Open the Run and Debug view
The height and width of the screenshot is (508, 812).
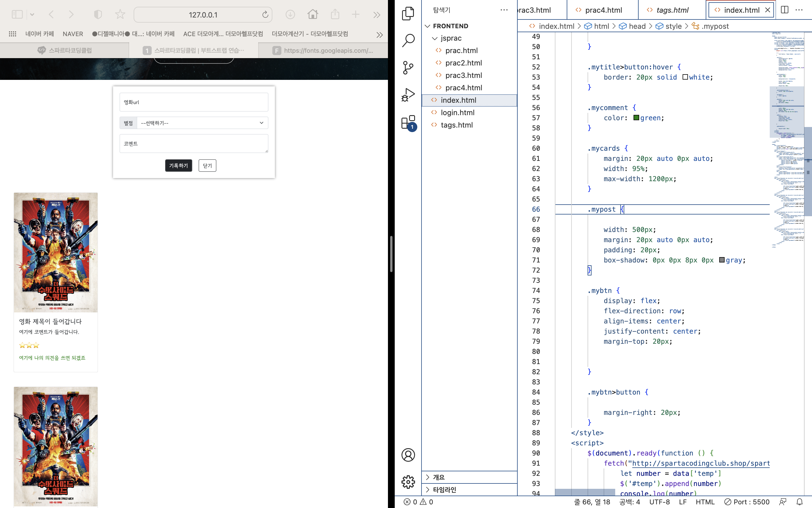408,95
